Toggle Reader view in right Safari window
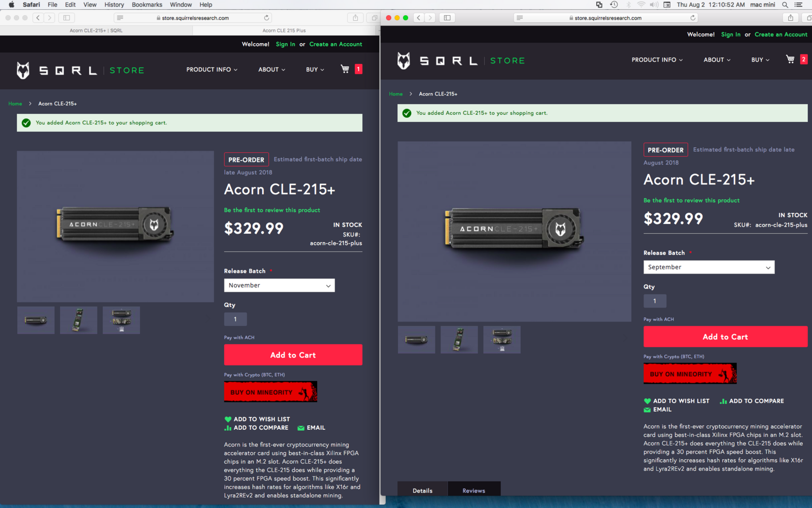The height and width of the screenshot is (508, 812). (520, 18)
